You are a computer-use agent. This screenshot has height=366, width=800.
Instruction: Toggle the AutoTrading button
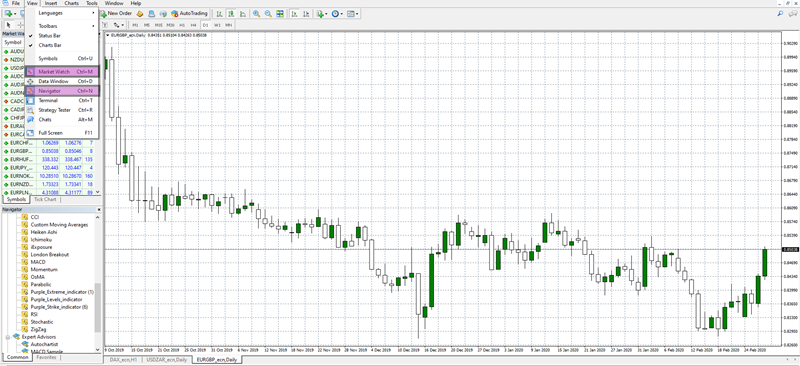[x=189, y=13]
